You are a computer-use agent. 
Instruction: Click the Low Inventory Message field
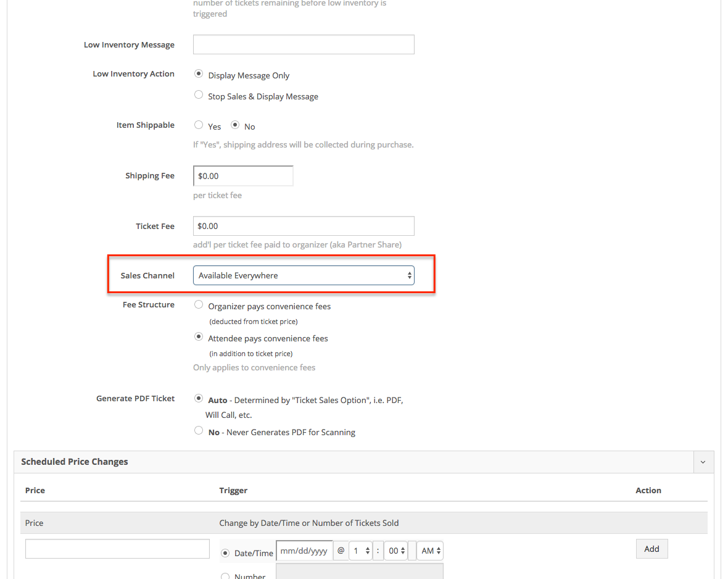pyautogui.click(x=304, y=44)
